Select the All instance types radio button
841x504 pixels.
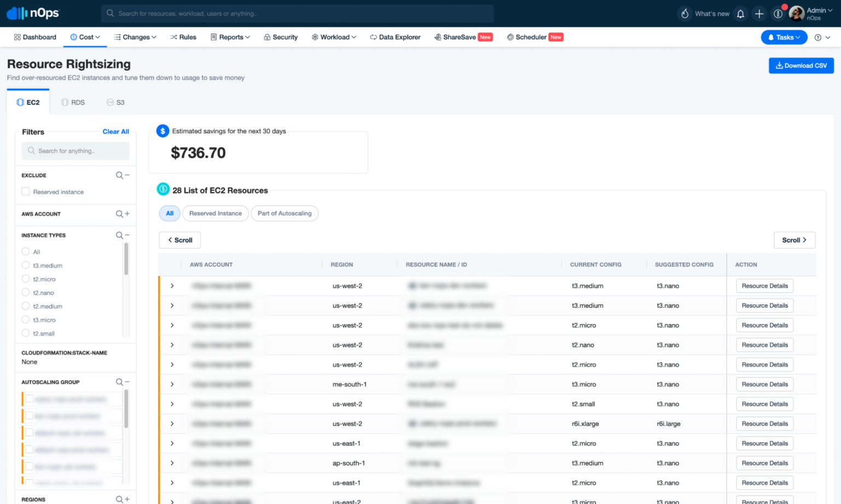tap(25, 251)
